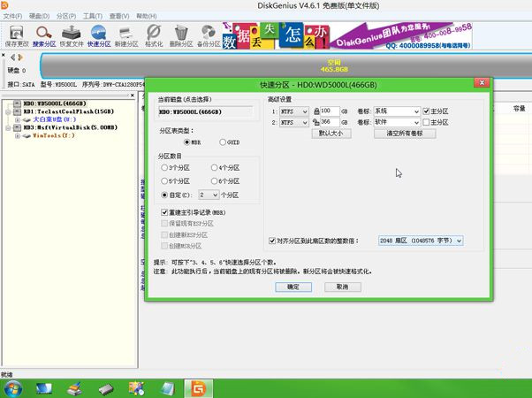
Task: Toggle the 重建主引导记录 (MBR) checkbox
Action: [164, 212]
